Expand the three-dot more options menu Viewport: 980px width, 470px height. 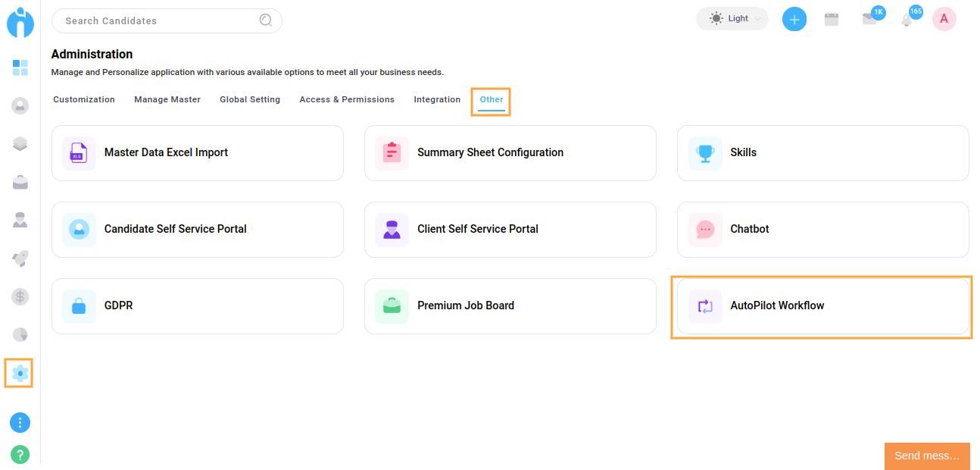pos(20,423)
